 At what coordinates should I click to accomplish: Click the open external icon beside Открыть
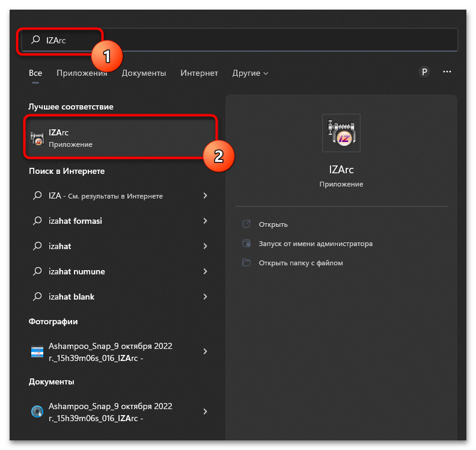[x=246, y=224]
